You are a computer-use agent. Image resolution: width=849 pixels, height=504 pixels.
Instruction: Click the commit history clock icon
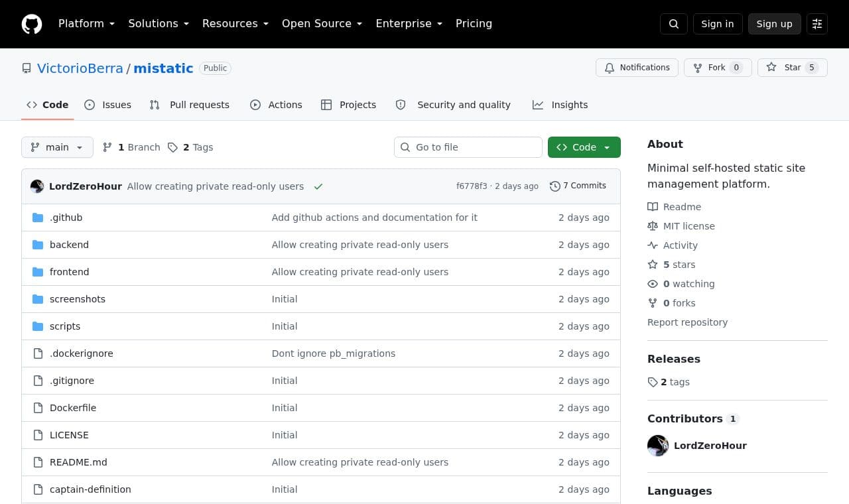pyautogui.click(x=555, y=186)
